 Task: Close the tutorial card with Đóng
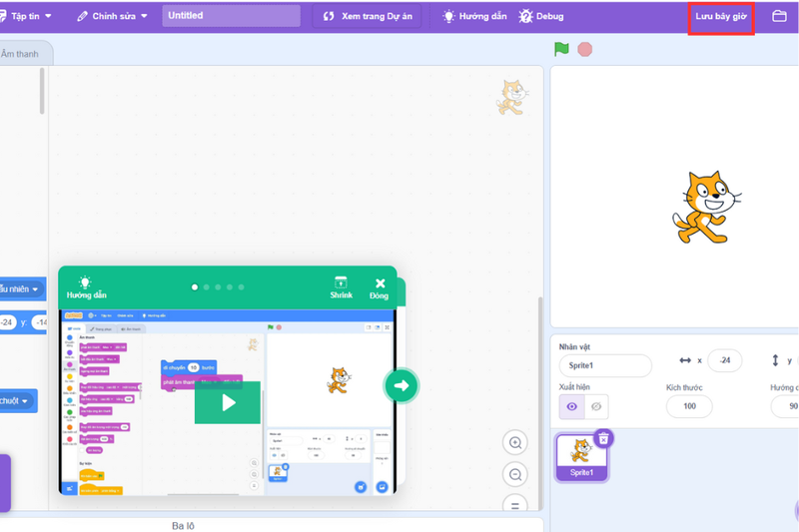380,288
